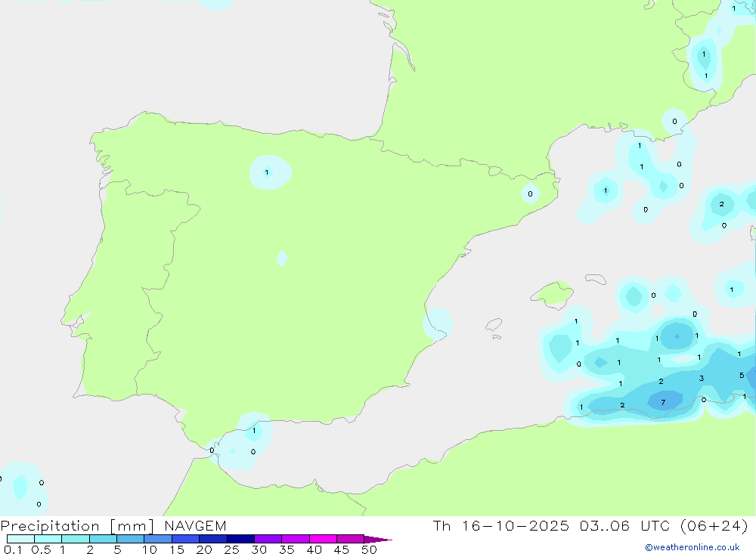This screenshot has width=756, height=554.
Task: Click the "7" precipitation value on the map
Action: pyautogui.click(x=664, y=403)
